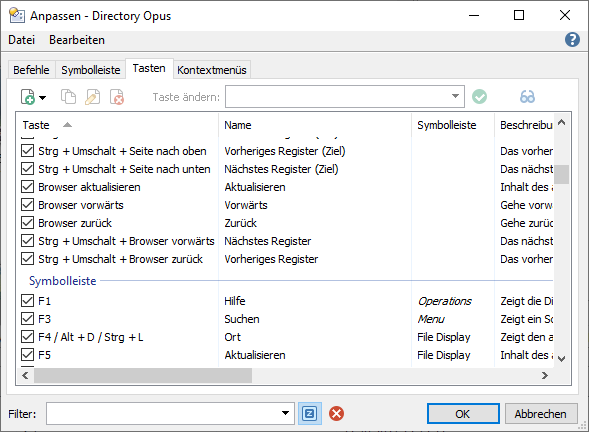Uncheck Strg + Umschalt + Seite nach oben
Image resolution: width=589 pixels, height=432 pixels.
click(x=27, y=151)
